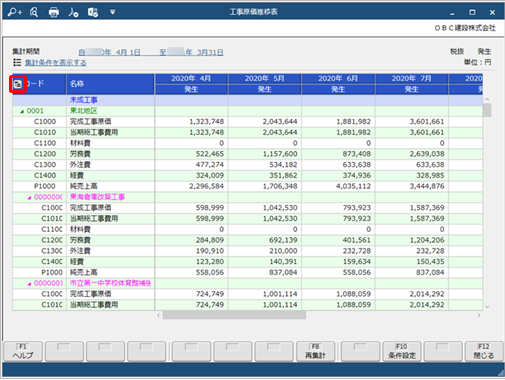Click the window resize grip corner
Screen dimensions: 505x380
[500, 373]
